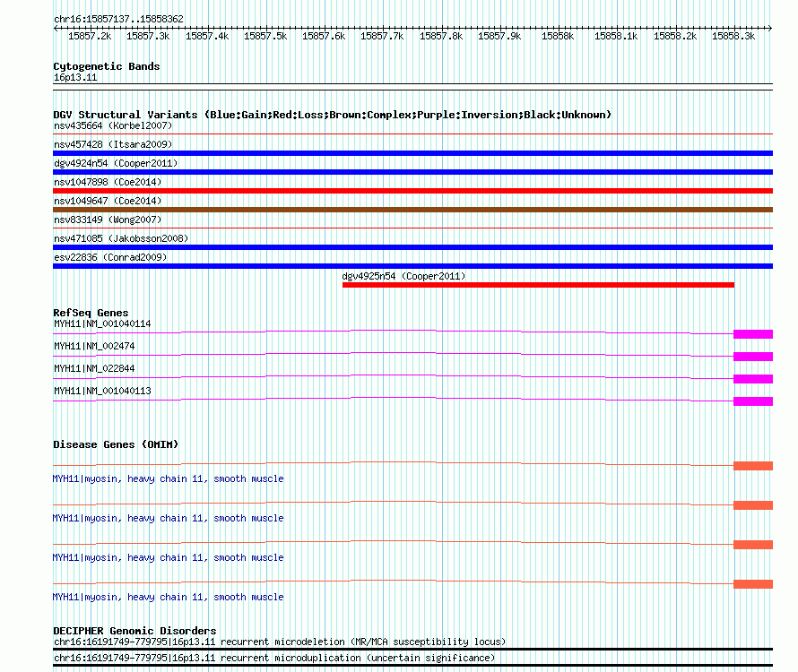
Task: Click the magenta exon block of NM_001040114
Action: point(753,334)
